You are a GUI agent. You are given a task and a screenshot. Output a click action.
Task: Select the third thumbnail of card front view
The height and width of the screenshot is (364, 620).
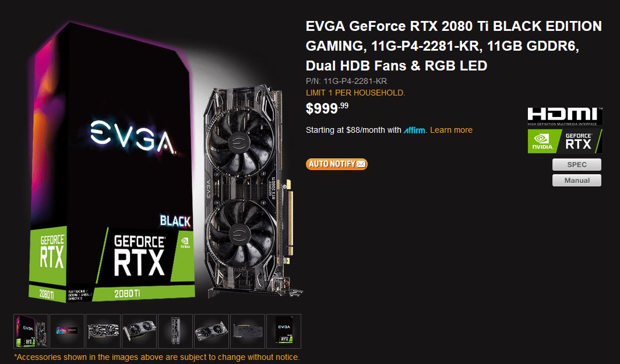(103, 331)
